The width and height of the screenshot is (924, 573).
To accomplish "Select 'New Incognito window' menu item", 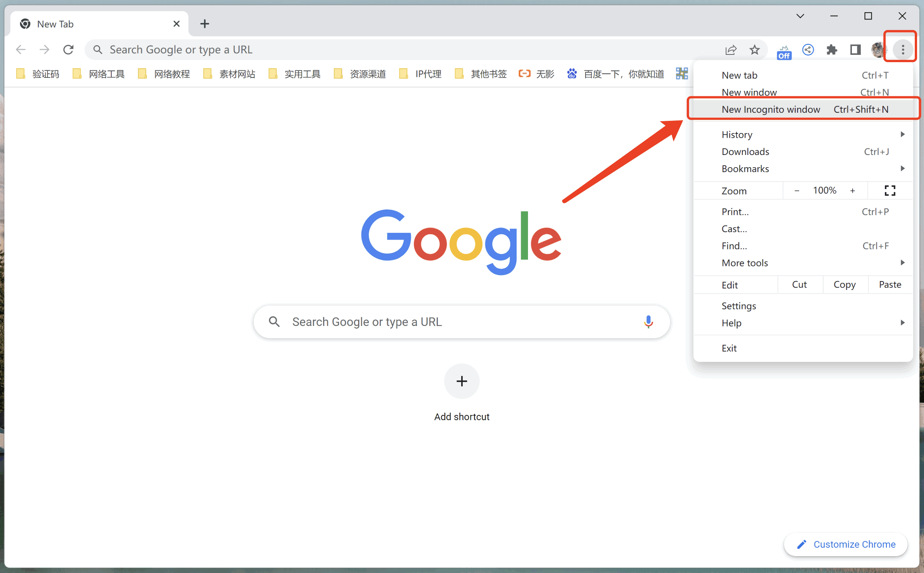I will click(x=771, y=109).
